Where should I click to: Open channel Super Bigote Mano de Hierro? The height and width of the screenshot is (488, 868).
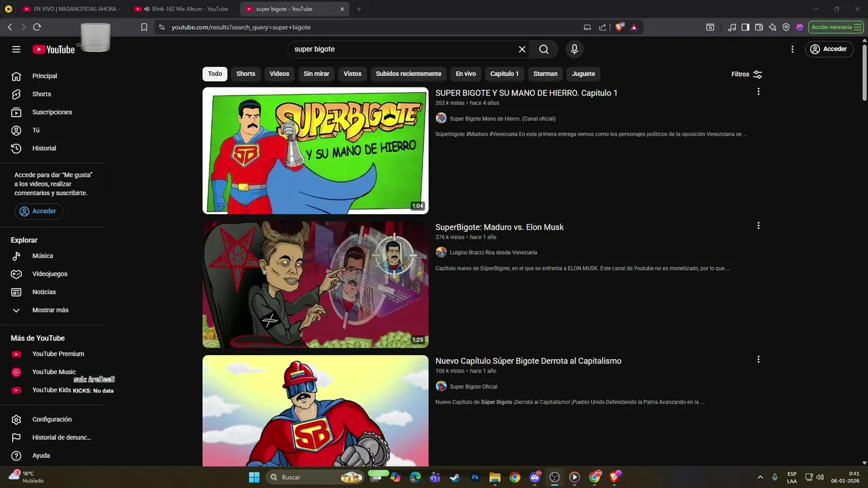[x=502, y=119]
